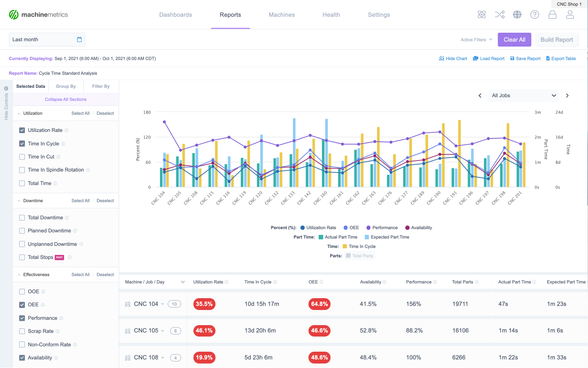Click the lock icon in the top toolbar
The width and height of the screenshot is (588, 368).
click(552, 14)
